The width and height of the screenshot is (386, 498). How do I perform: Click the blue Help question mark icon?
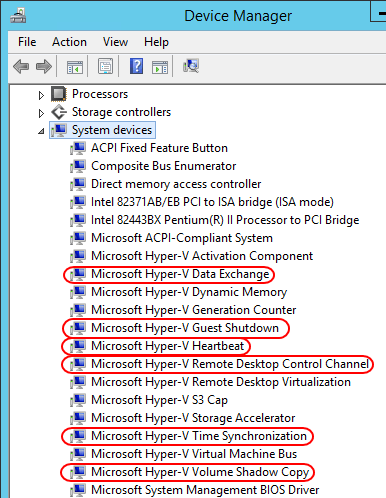pyautogui.click(x=137, y=66)
